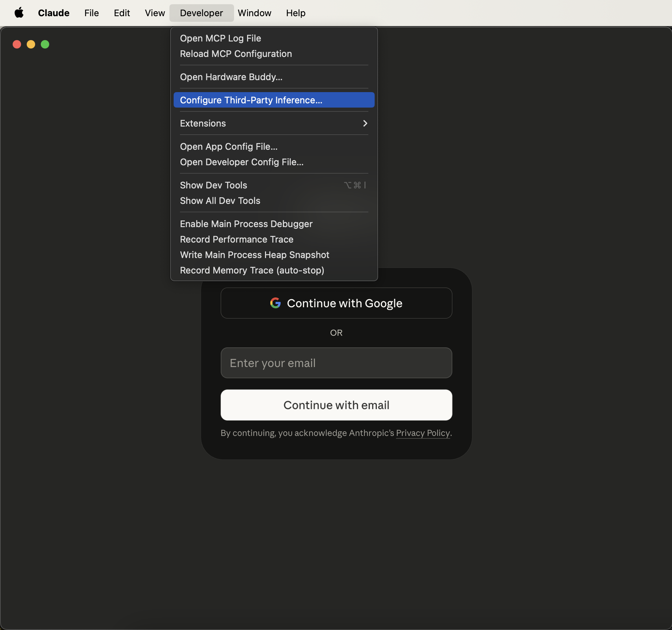Open the Window menu
672x630 pixels.
(x=254, y=13)
